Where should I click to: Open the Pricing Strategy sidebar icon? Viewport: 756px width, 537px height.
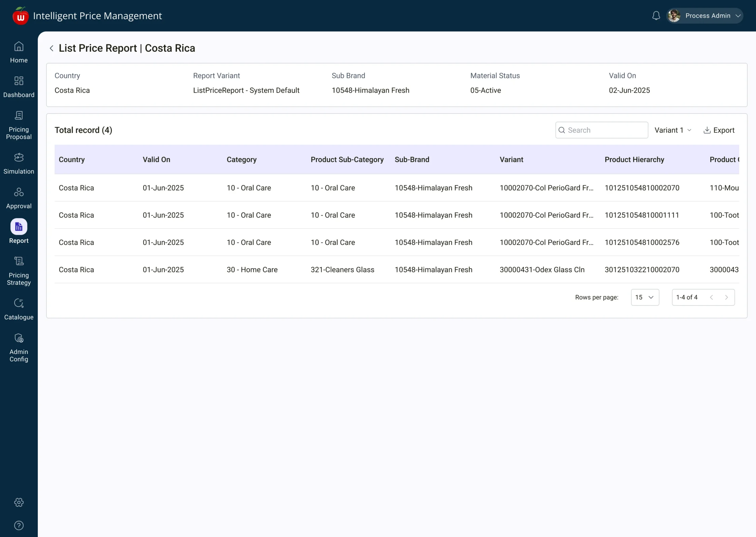(19, 261)
